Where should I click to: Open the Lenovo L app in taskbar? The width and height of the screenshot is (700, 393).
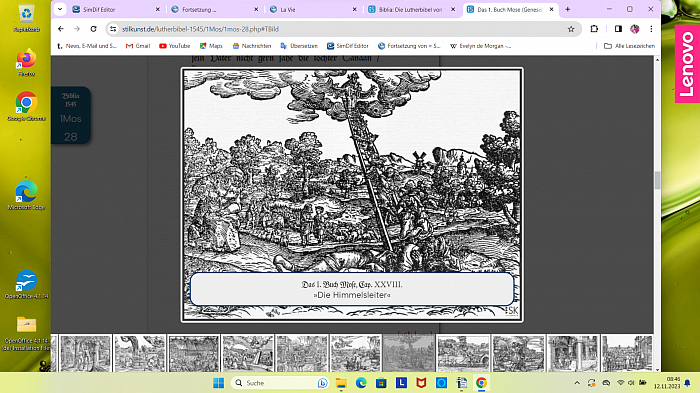click(x=401, y=383)
